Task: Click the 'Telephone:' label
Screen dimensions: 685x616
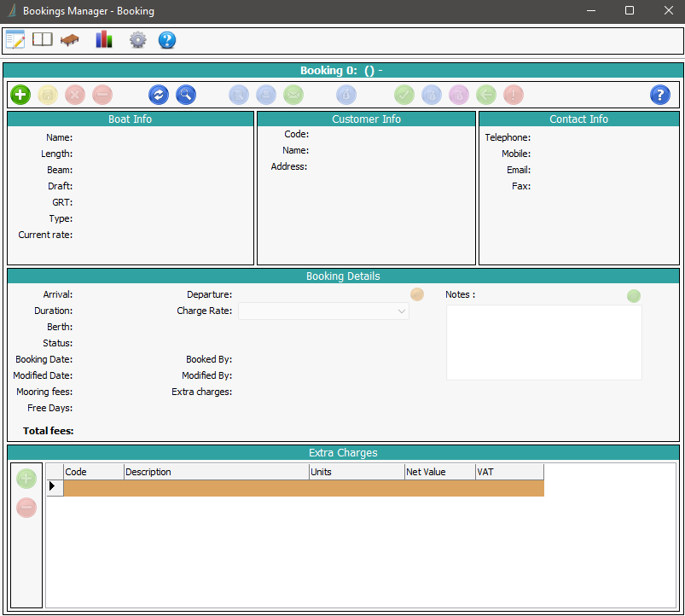Action: tap(508, 137)
